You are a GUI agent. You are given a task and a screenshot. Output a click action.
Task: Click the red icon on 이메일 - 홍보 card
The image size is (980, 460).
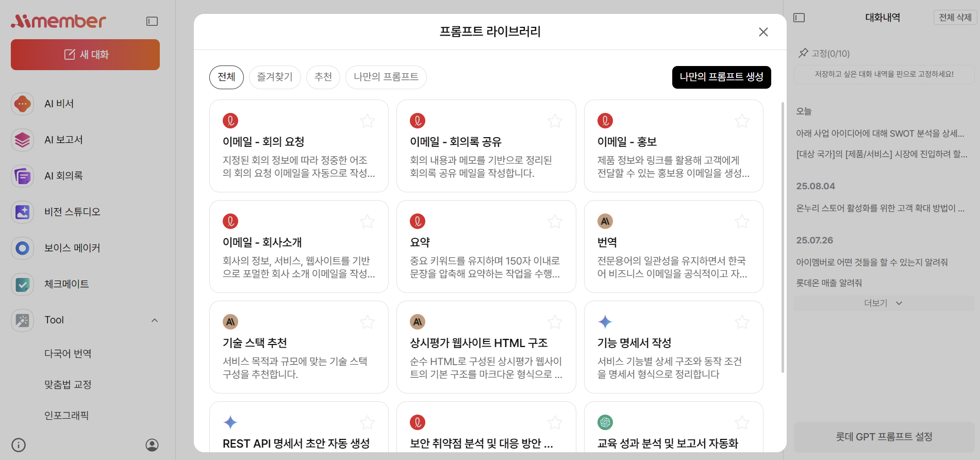605,121
